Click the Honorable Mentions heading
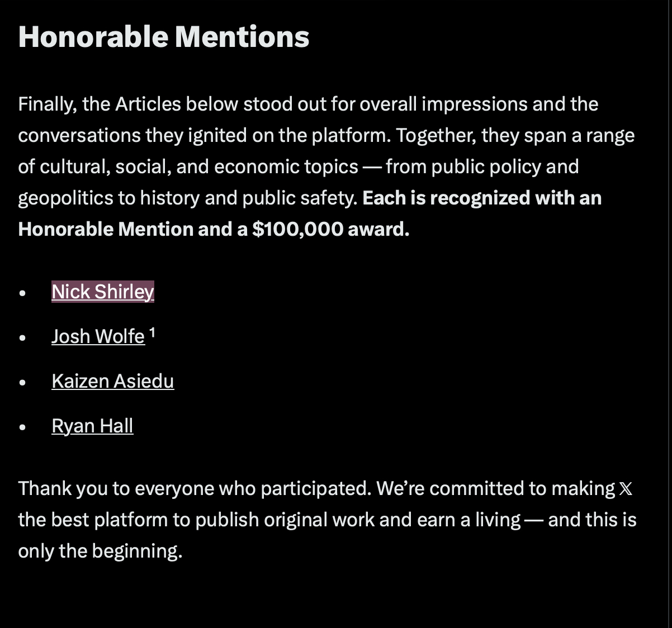Screen dimensions: 672x628 click(163, 37)
